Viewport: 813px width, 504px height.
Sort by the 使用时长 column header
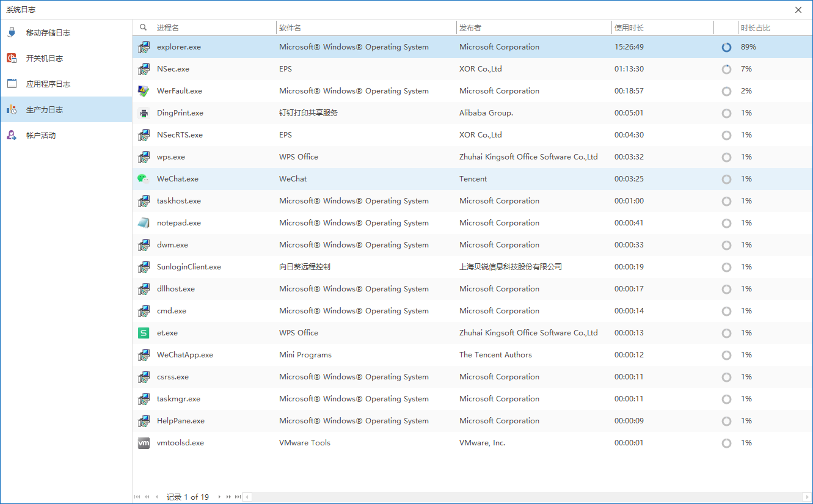click(663, 27)
